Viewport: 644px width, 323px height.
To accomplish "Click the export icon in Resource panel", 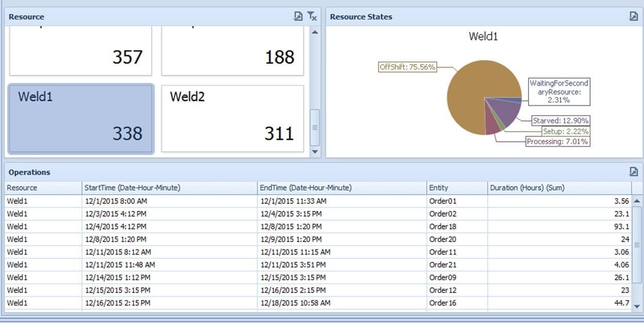I will click(x=298, y=17).
